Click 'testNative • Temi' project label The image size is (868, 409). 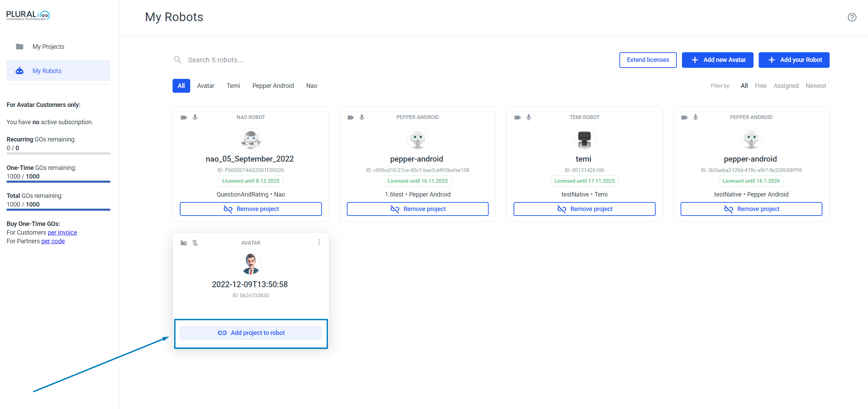click(x=584, y=194)
